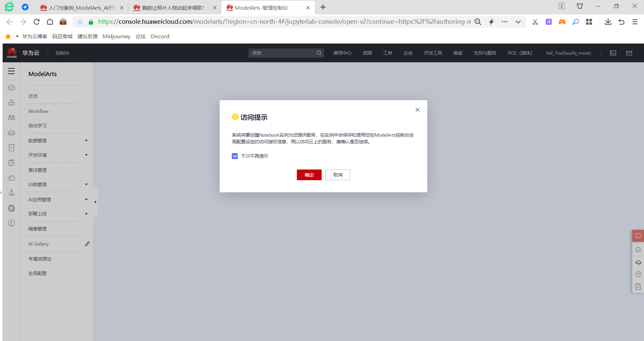This screenshot has height=341, width=644.
Task: Open AI Gallery in the sidebar
Action: coord(39,244)
